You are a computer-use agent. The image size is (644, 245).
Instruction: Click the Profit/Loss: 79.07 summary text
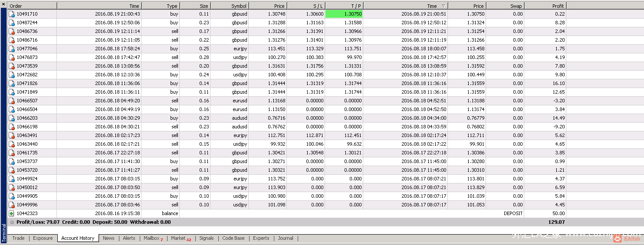38,222
